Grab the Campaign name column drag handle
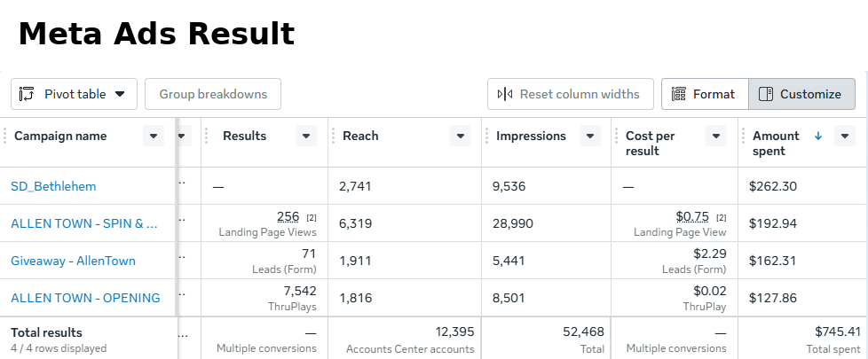 pyautogui.click(x=5, y=137)
